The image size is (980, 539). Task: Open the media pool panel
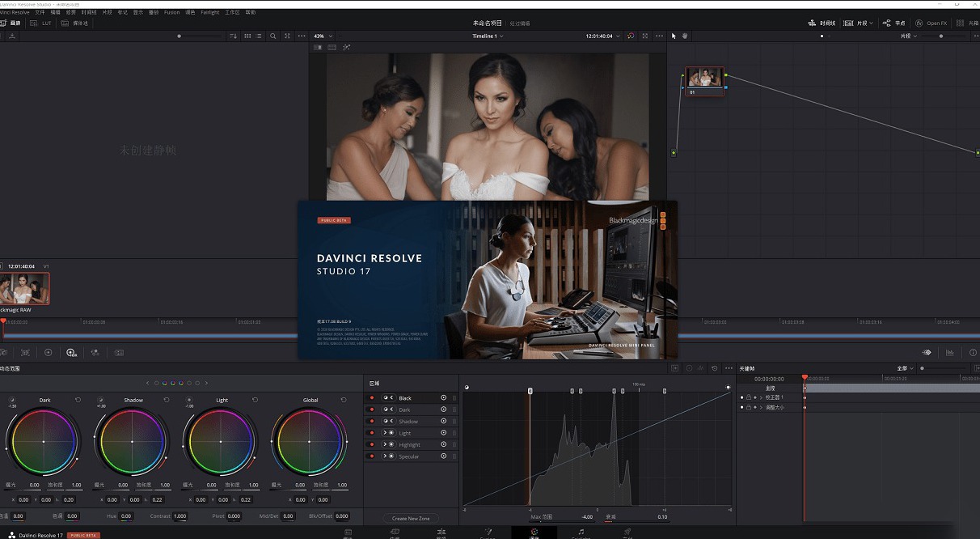click(75, 23)
